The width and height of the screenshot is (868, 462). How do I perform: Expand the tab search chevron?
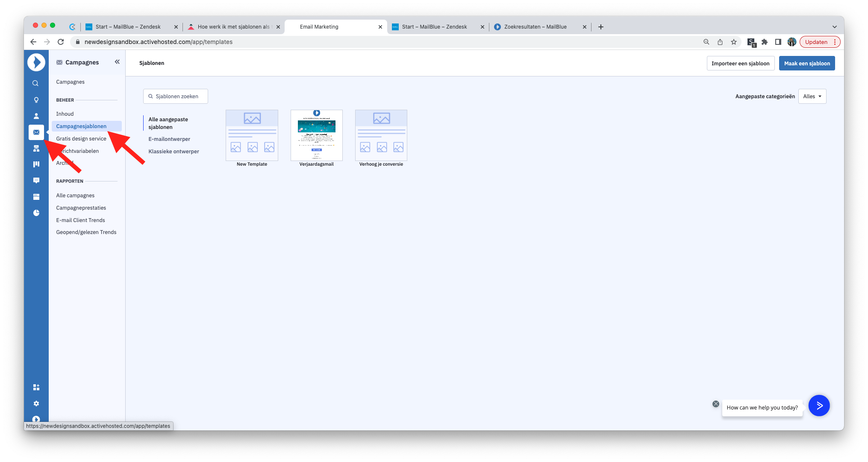(x=834, y=27)
